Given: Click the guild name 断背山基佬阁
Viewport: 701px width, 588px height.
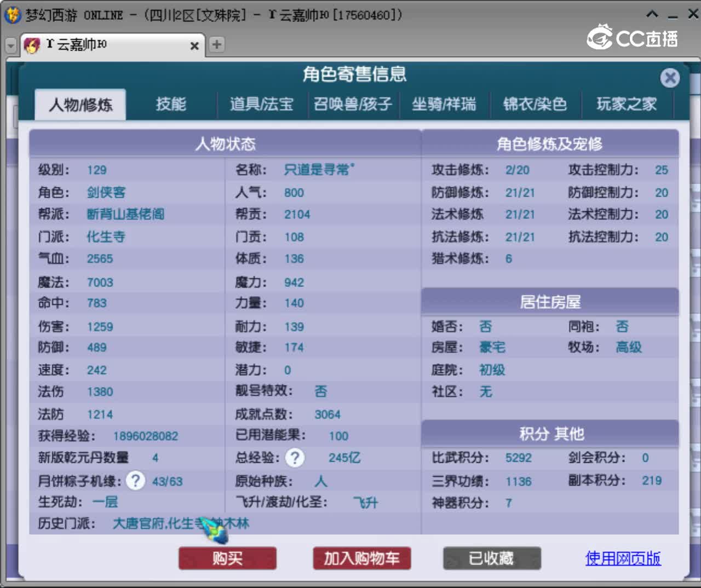Looking at the screenshot, I should (x=126, y=214).
